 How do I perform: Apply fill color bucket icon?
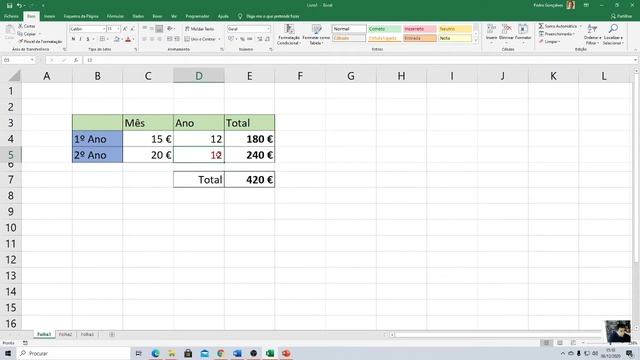pyautogui.click(x=116, y=39)
